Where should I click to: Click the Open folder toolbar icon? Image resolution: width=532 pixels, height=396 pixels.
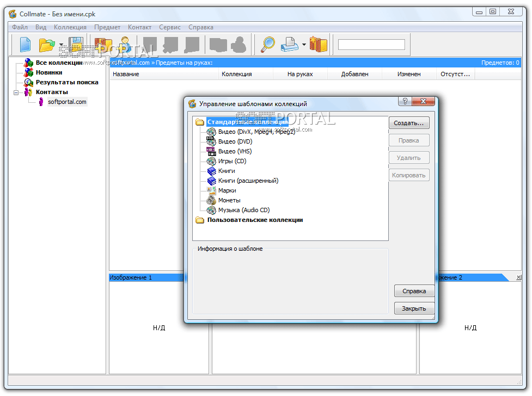(47, 45)
